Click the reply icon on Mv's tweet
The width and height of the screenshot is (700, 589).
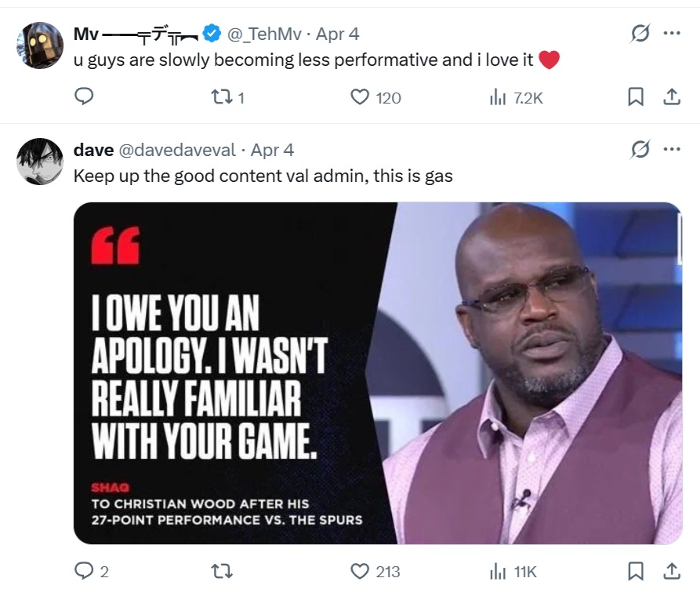(84, 97)
